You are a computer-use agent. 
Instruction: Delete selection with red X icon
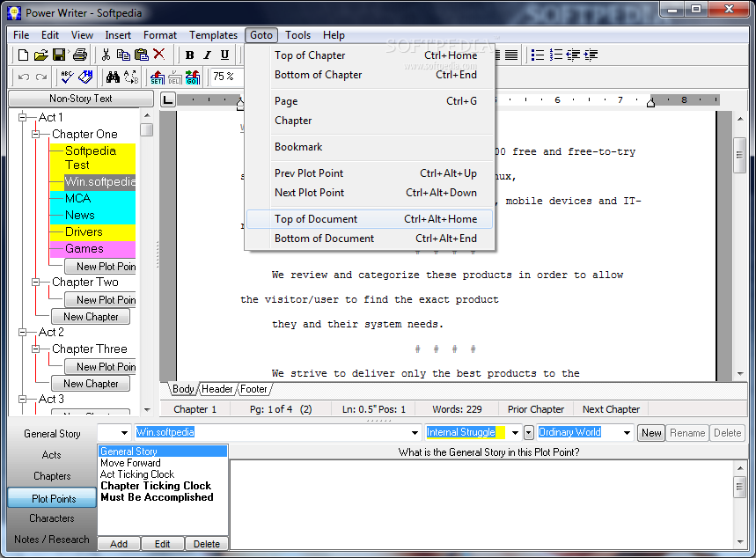(x=159, y=54)
